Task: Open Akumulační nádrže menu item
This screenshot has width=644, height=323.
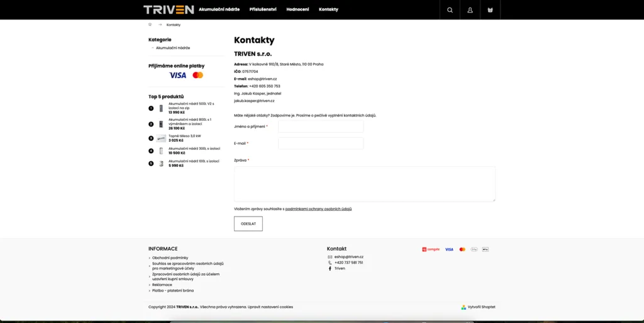Action: point(219,9)
